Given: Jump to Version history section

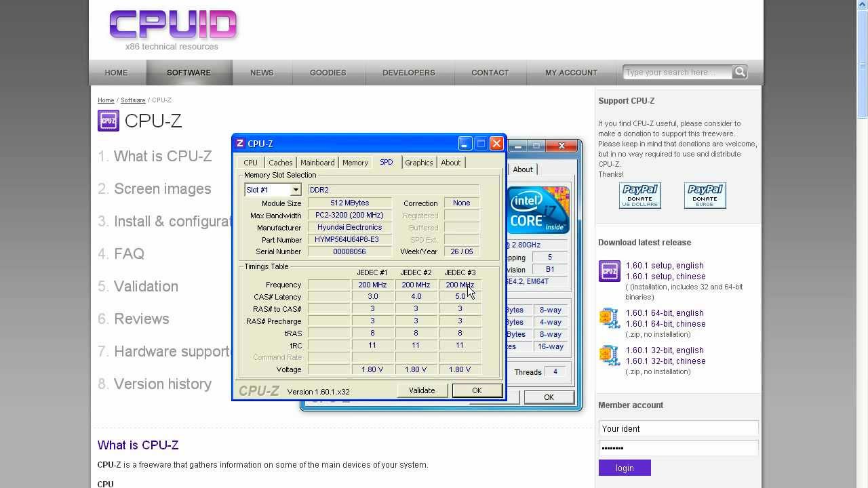Looking at the screenshot, I should pyautogui.click(x=163, y=384).
